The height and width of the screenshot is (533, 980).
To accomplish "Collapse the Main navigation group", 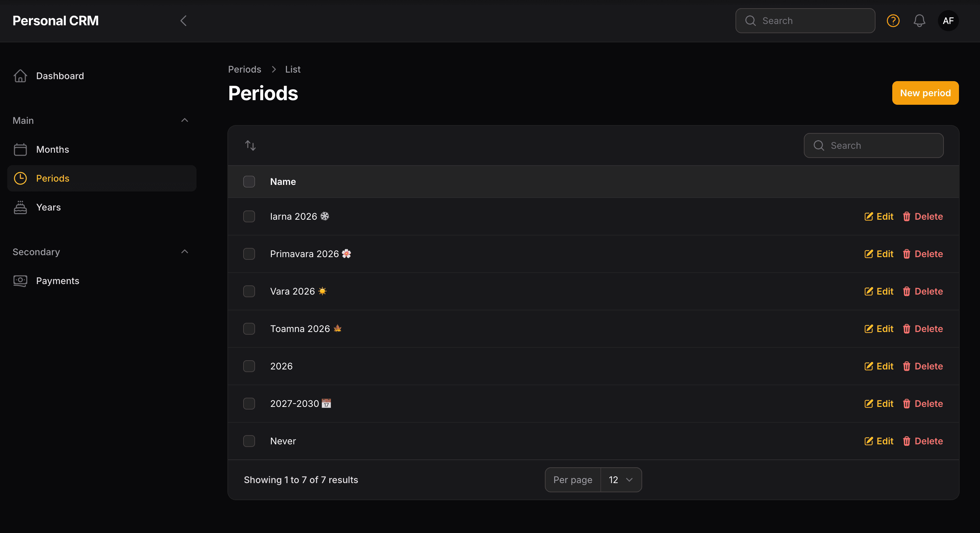I will (x=184, y=120).
